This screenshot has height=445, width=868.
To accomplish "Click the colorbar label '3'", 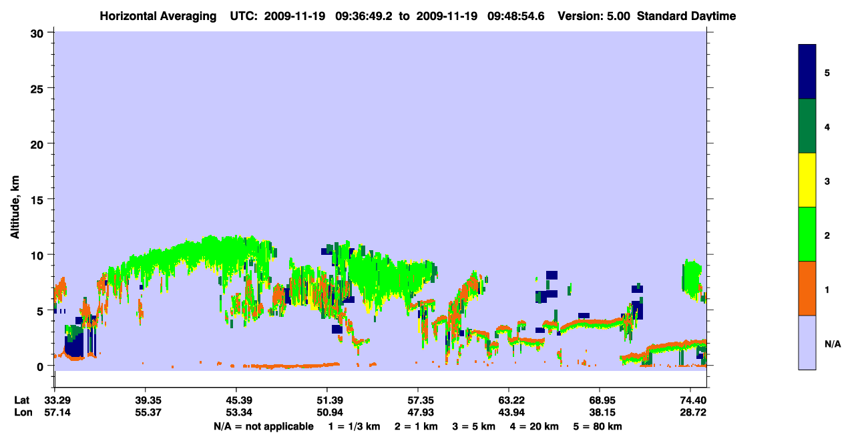I will tap(827, 181).
